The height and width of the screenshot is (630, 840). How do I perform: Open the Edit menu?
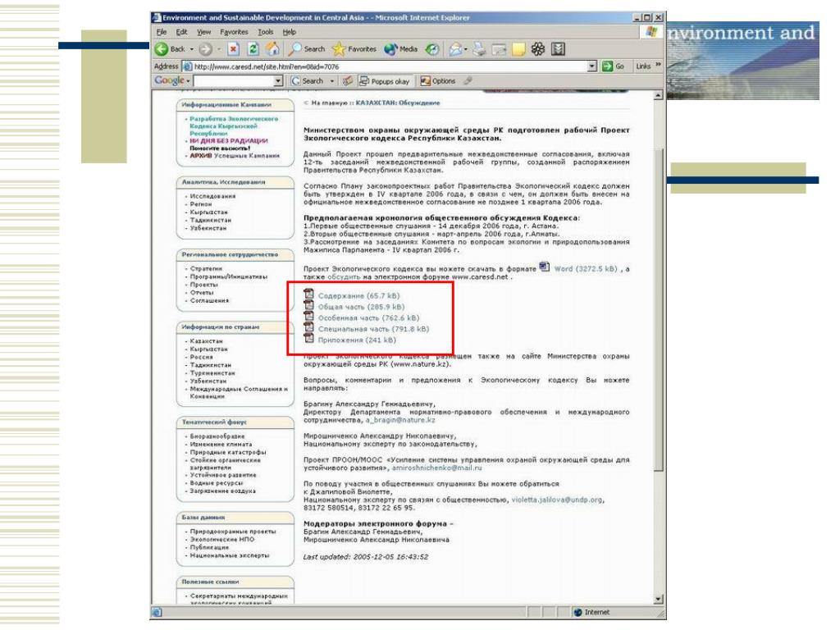[x=181, y=32]
